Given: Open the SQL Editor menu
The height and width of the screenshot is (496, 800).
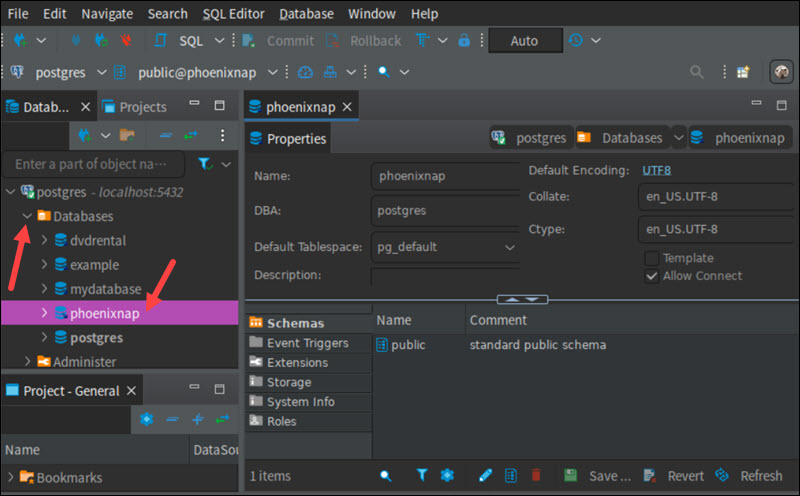Looking at the screenshot, I should [233, 14].
